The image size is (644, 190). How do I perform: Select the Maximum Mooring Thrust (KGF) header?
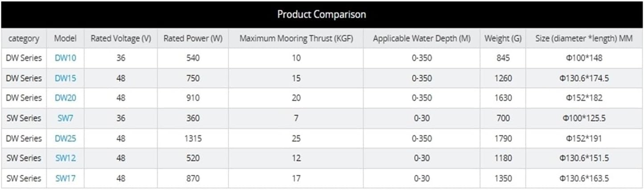[296, 38]
